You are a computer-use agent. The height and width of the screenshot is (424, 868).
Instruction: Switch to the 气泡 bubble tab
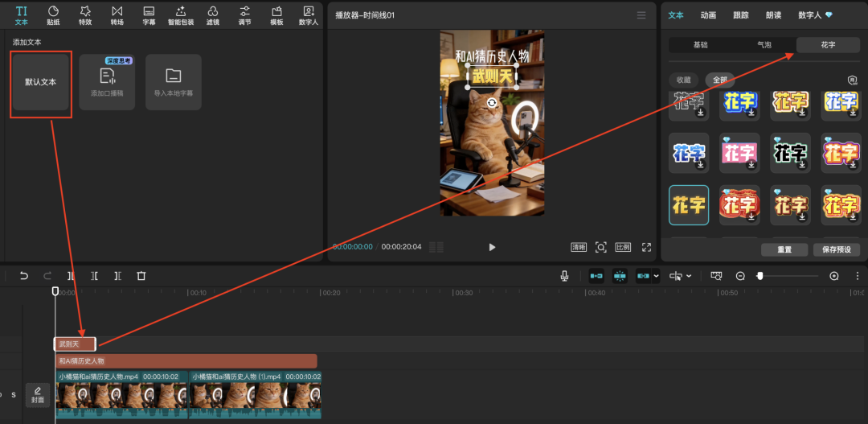coord(764,45)
